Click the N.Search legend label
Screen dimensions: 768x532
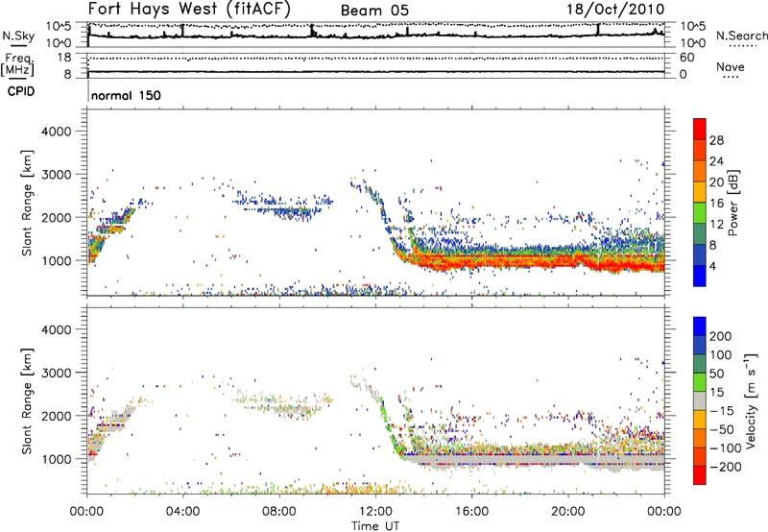click(741, 36)
